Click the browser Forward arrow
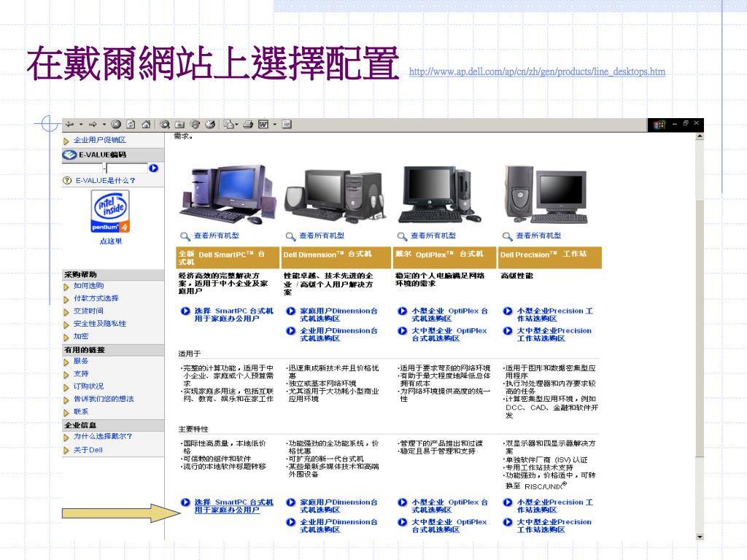The image size is (747, 560). (93, 124)
